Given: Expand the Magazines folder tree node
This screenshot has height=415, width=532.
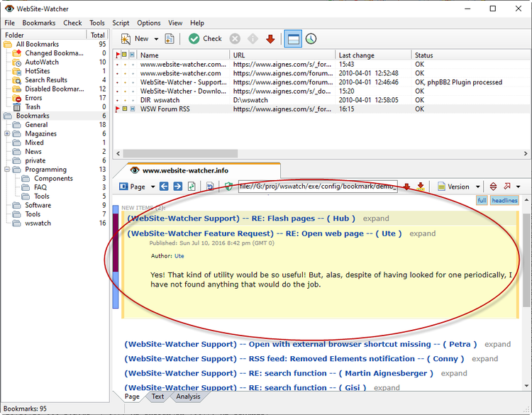Looking at the screenshot, I should tap(7, 134).
